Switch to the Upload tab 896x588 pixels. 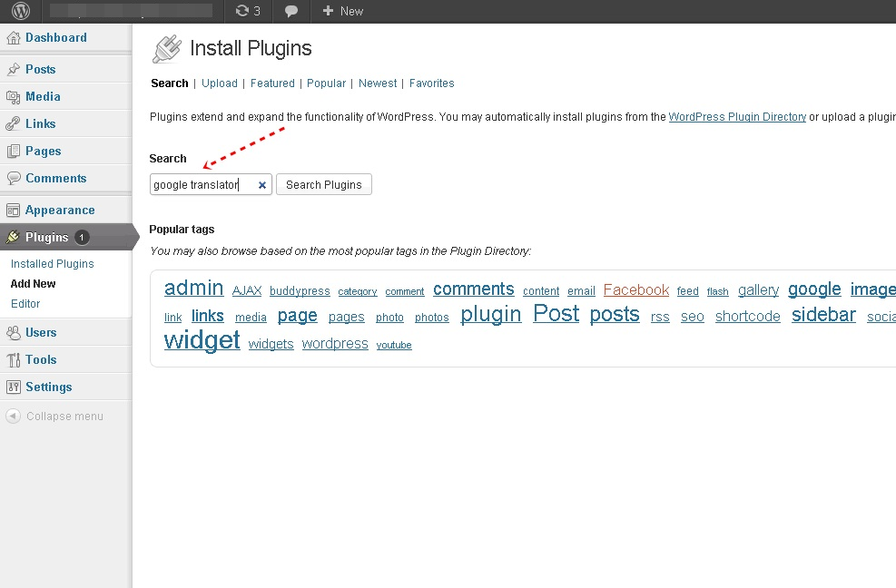click(x=220, y=83)
